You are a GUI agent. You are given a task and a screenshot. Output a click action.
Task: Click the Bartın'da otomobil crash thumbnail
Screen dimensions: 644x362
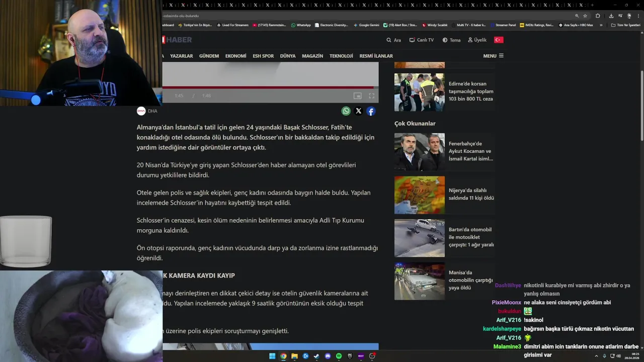[x=420, y=238]
